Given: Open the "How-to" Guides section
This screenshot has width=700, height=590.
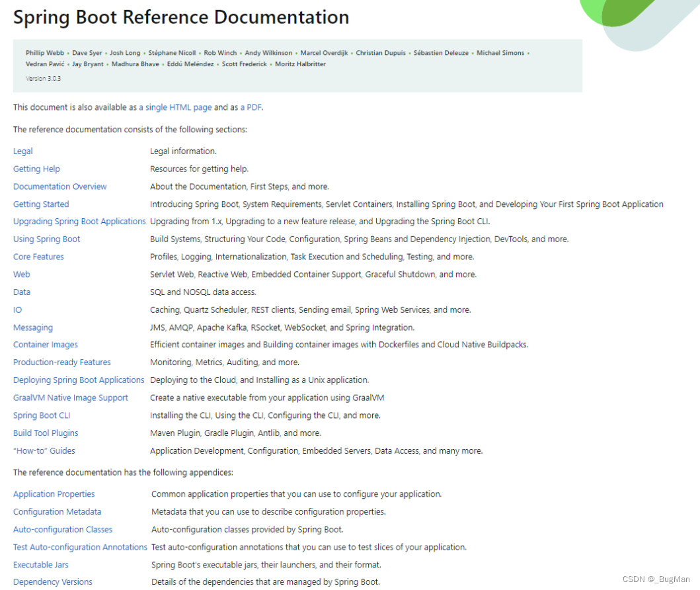Looking at the screenshot, I should point(44,450).
